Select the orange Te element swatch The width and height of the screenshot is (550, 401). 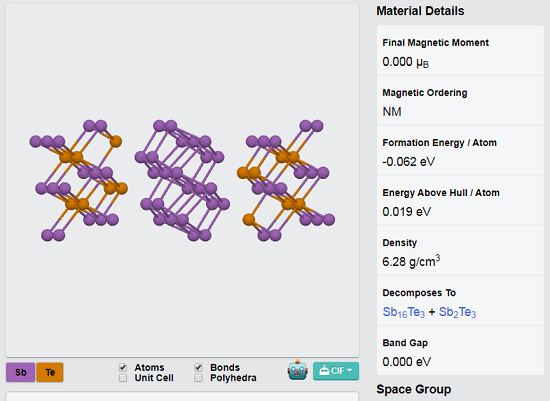50,372
